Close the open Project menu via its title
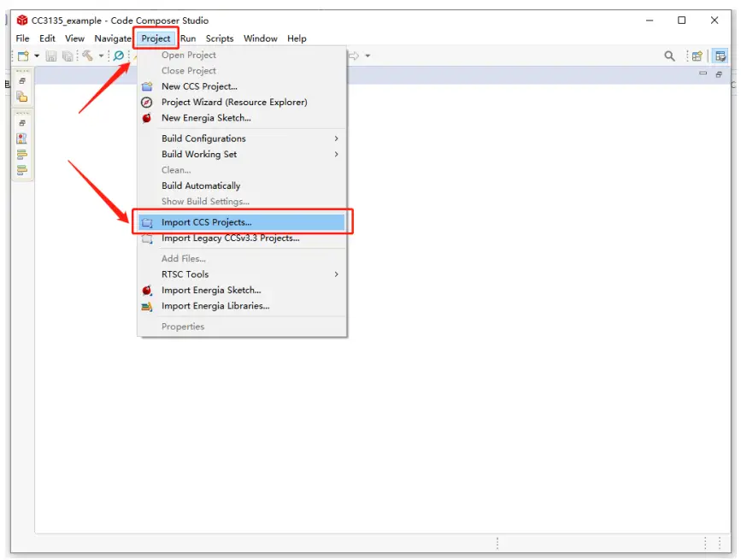Viewport: 741px width, 560px height. 156,38
